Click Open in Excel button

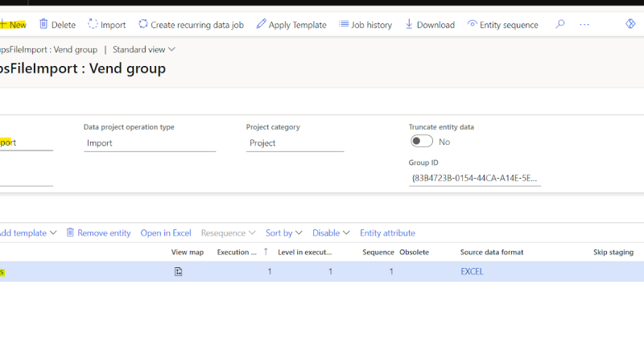[x=166, y=233]
